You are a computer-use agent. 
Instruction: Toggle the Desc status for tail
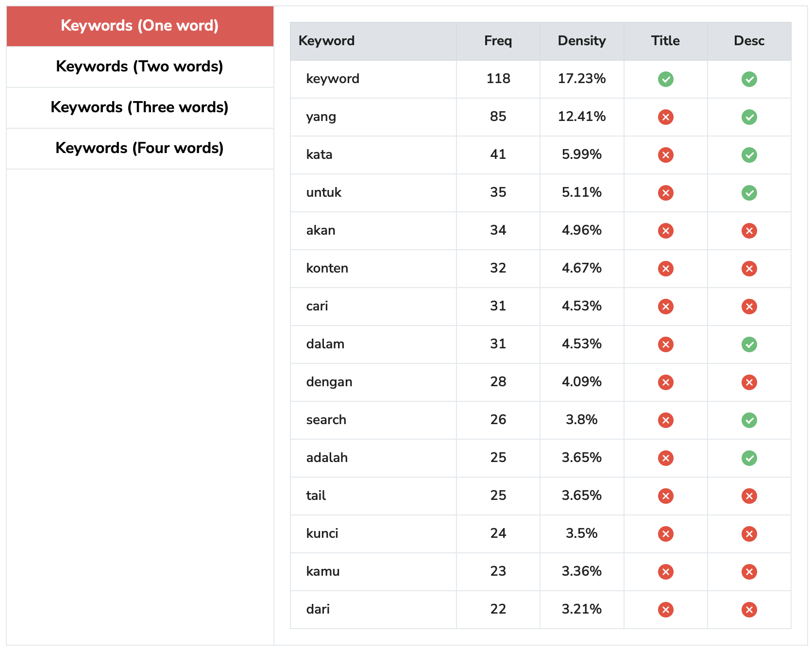coord(749,496)
